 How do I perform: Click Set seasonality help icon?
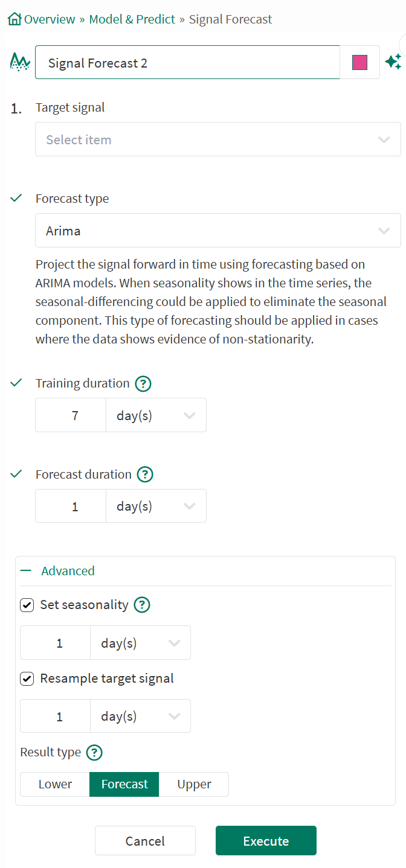[x=141, y=605]
